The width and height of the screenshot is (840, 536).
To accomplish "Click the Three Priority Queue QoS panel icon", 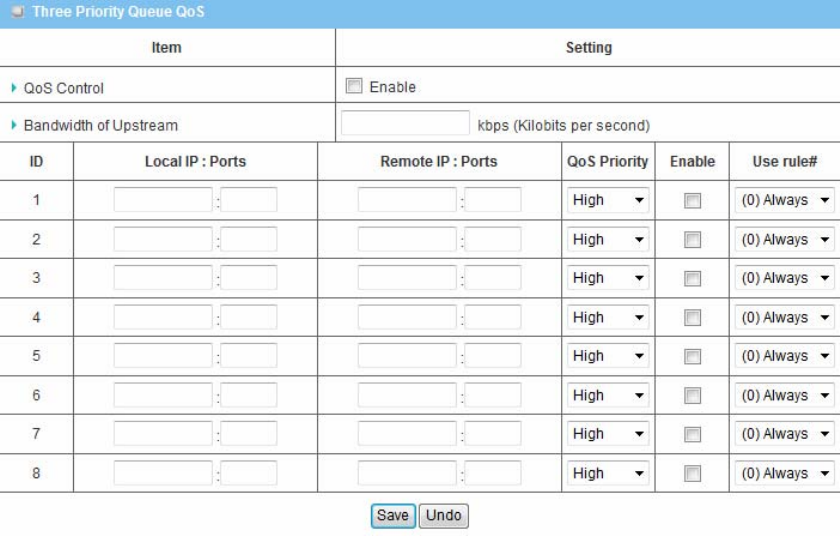I will click(x=17, y=12).
